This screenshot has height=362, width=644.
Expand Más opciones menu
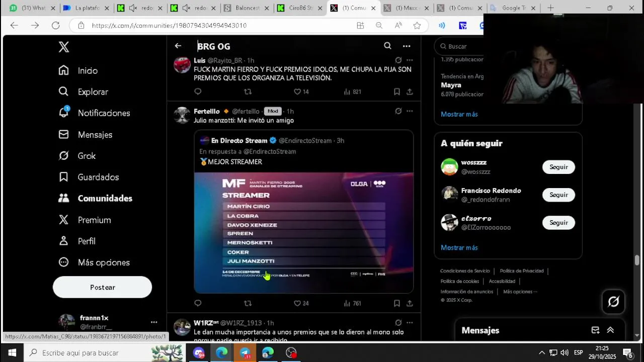(x=94, y=262)
